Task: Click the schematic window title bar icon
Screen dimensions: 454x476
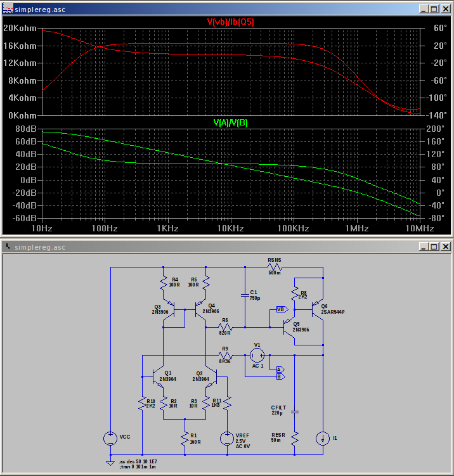Action: 8,247
